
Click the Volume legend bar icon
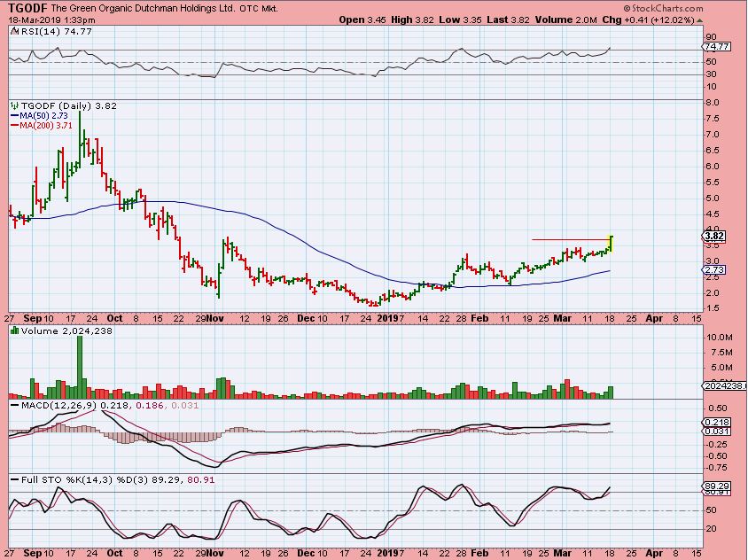point(15,331)
